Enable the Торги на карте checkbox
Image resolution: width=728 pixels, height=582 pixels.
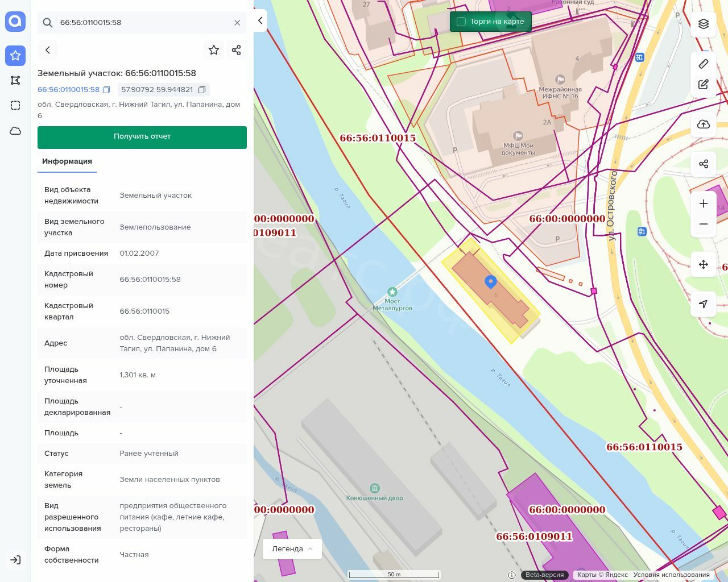(461, 22)
